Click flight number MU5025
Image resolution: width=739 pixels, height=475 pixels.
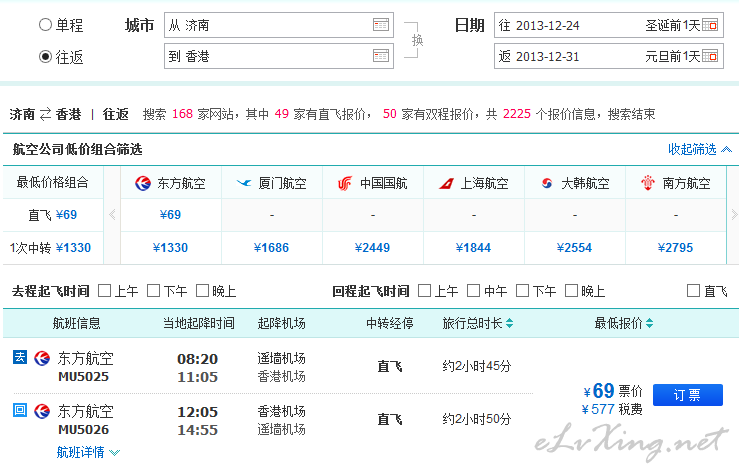(x=83, y=377)
